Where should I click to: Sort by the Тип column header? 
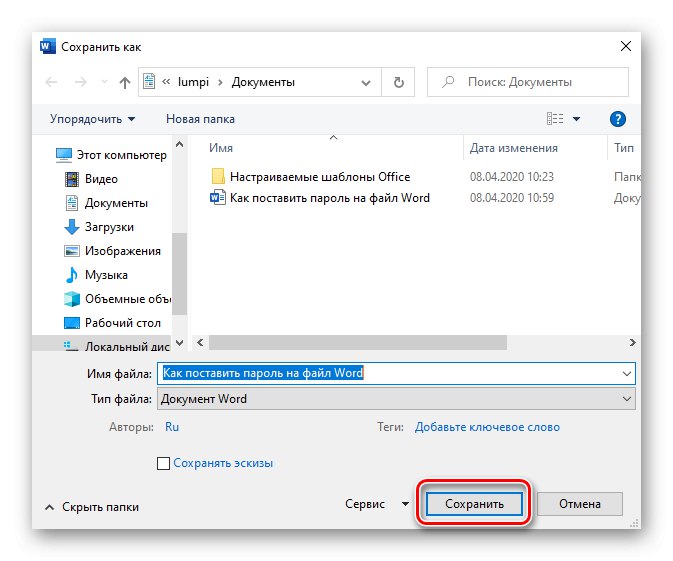624,148
